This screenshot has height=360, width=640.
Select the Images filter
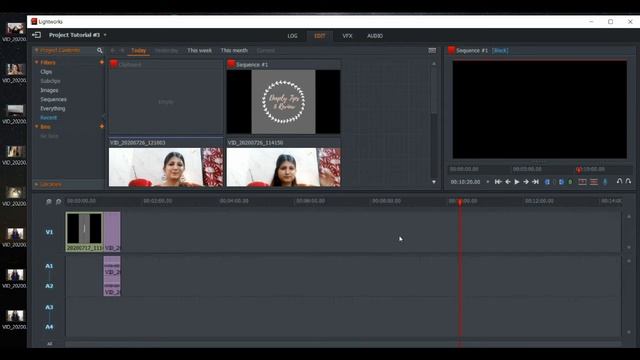pos(49,90)
